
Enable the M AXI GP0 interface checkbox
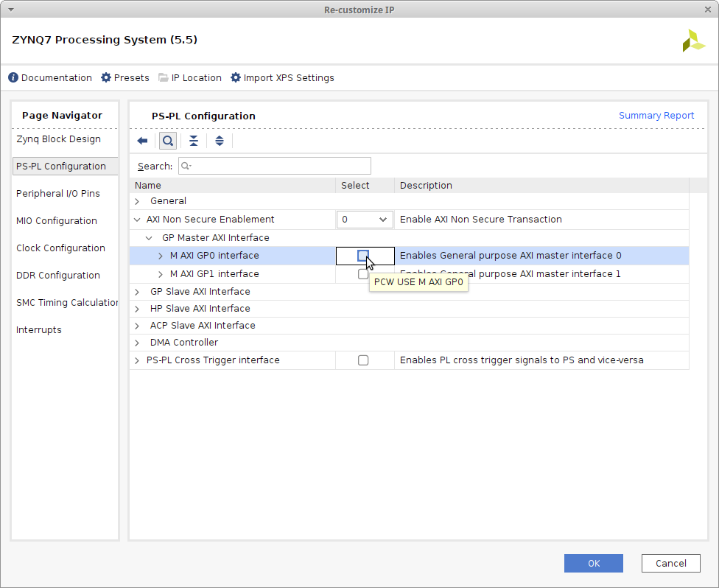(363, 256)
